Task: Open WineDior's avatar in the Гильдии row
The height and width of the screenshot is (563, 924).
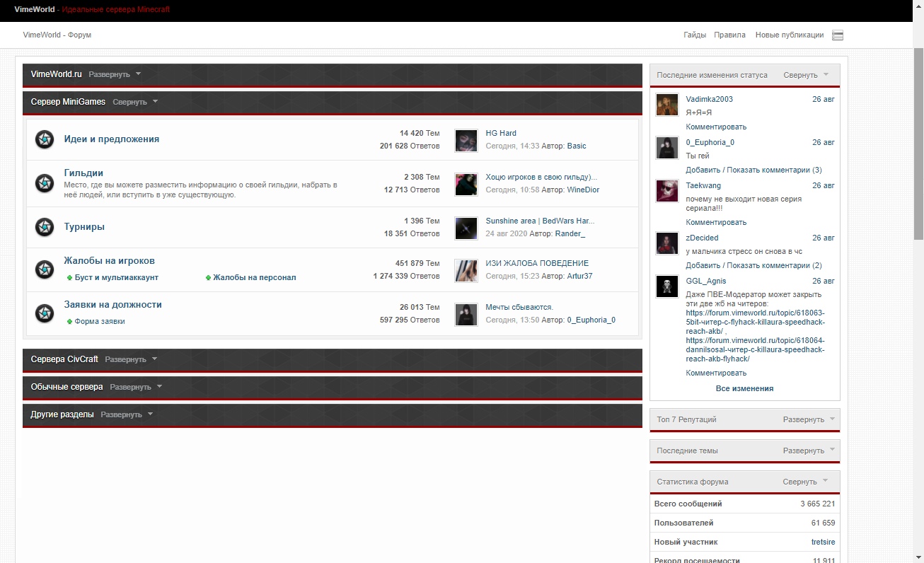Action: 466,184
